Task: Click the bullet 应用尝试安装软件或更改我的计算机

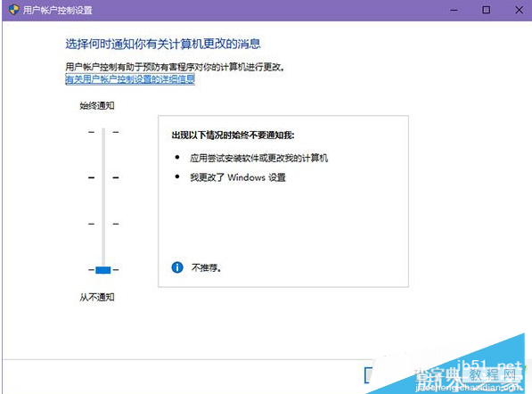Action: [259, 158]
